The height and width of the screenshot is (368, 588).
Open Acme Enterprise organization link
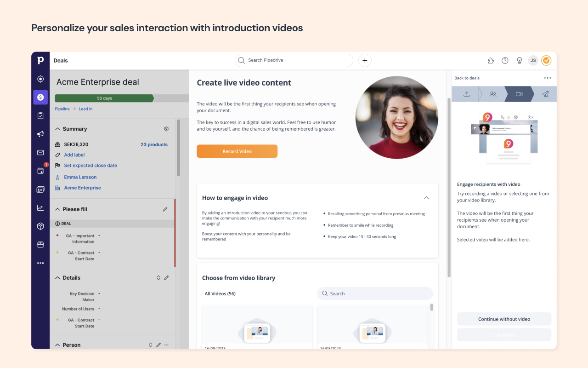[x=83, y=188]
